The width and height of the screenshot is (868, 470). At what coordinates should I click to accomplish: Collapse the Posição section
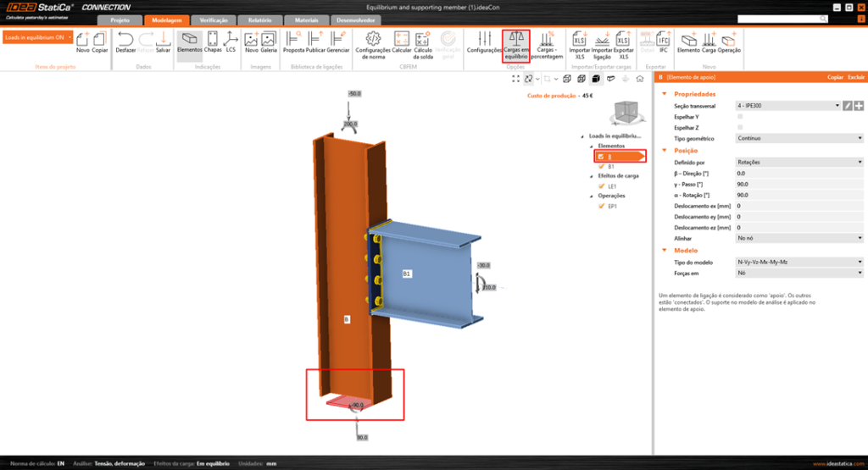666,150
